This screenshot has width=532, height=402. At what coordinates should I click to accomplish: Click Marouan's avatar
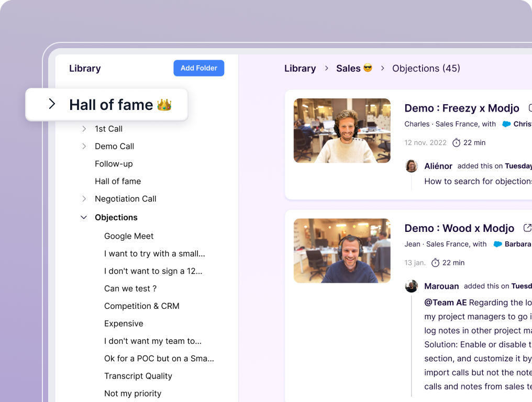tap(412, 286)
